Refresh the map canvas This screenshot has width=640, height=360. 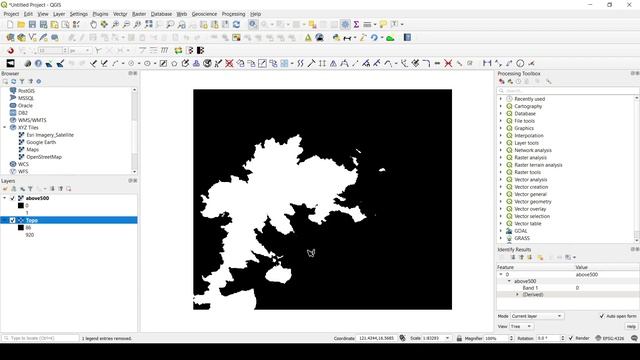pyautogui.click(x=236, y=24)
